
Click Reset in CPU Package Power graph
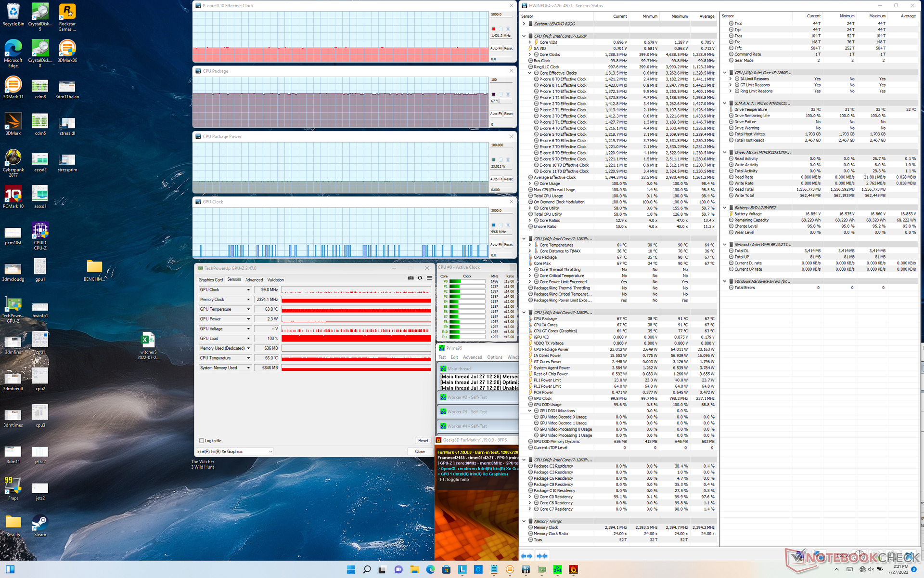(x=508, y=179)
